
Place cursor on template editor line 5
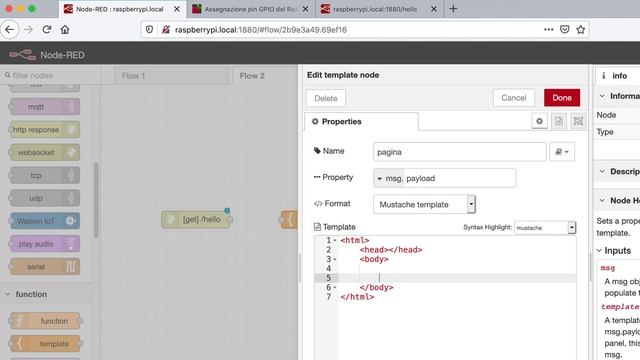coord(457,278)
